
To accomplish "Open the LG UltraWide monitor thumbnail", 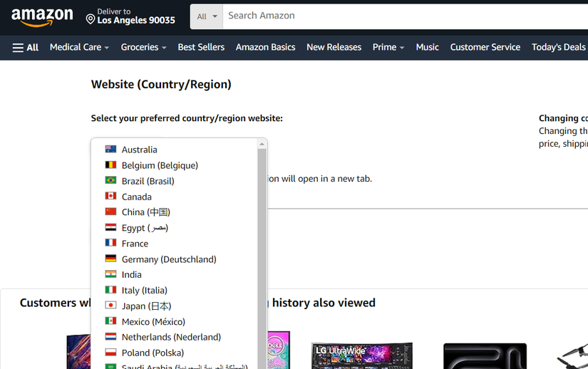I will 362,355.
